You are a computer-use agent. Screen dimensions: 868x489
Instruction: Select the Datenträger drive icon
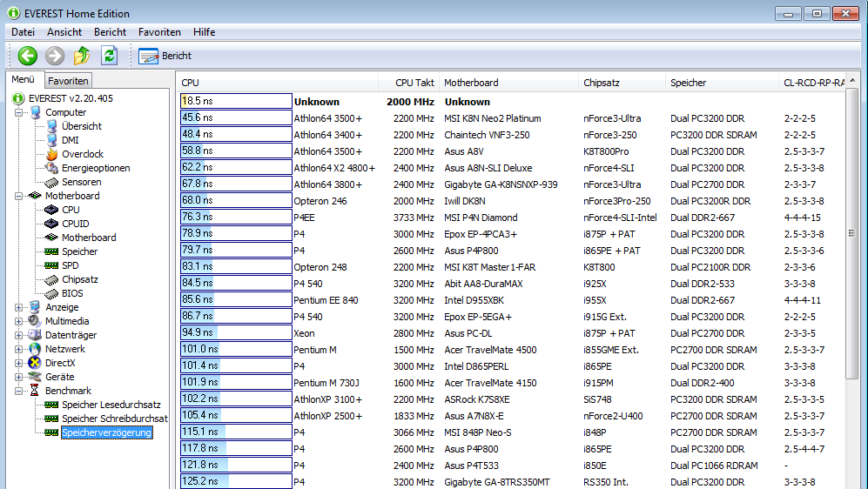coord(35,335)
